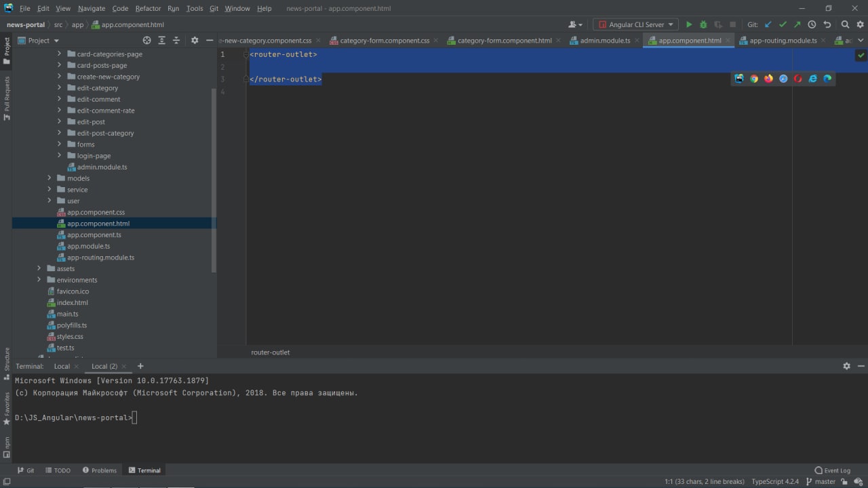
Task: Expand the models folder in tree
Action: tap(49, 178)
